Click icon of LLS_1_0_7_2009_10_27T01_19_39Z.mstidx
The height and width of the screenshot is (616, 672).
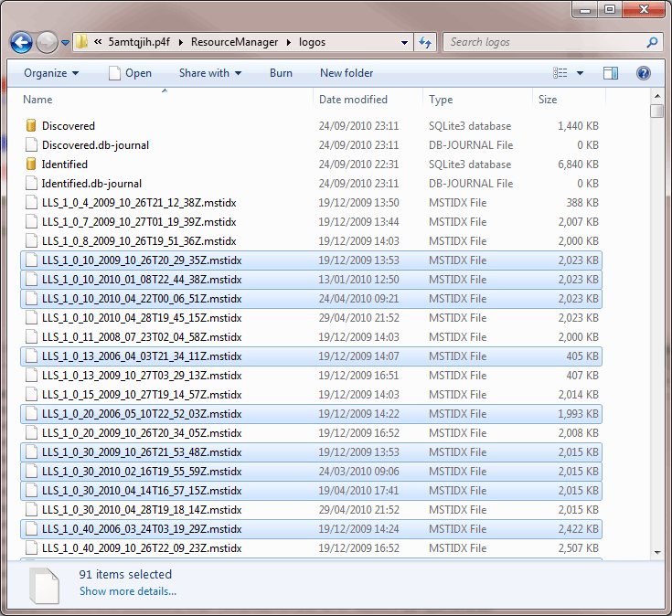click(x=31, y=222)
